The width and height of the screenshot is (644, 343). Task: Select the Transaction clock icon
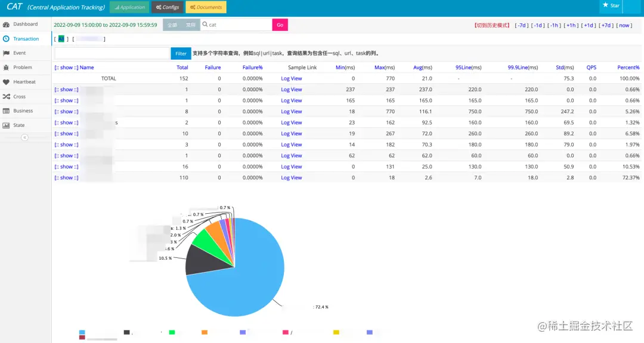coord(6,39)
